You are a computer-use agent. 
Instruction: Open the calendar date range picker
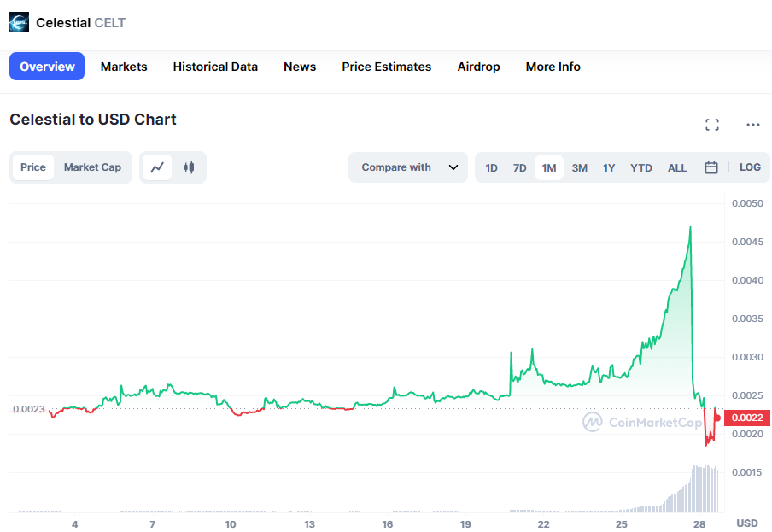click(x=711, y=167)
